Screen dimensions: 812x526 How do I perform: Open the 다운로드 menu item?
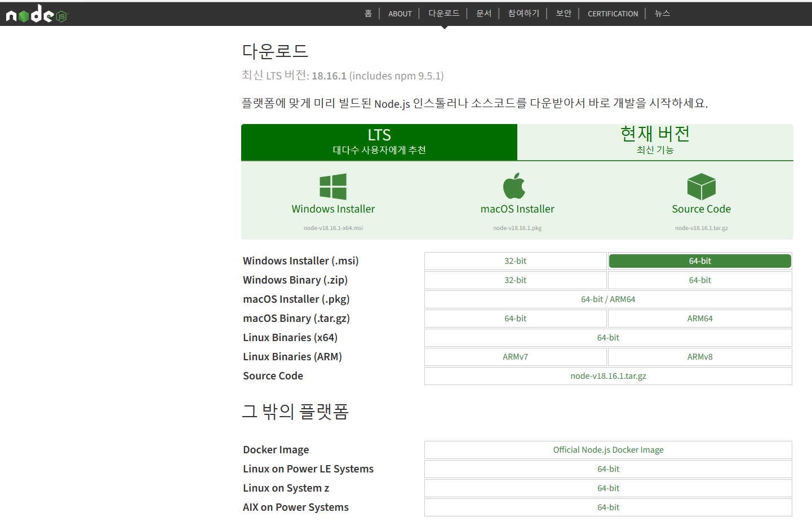[x=444, y=14]
